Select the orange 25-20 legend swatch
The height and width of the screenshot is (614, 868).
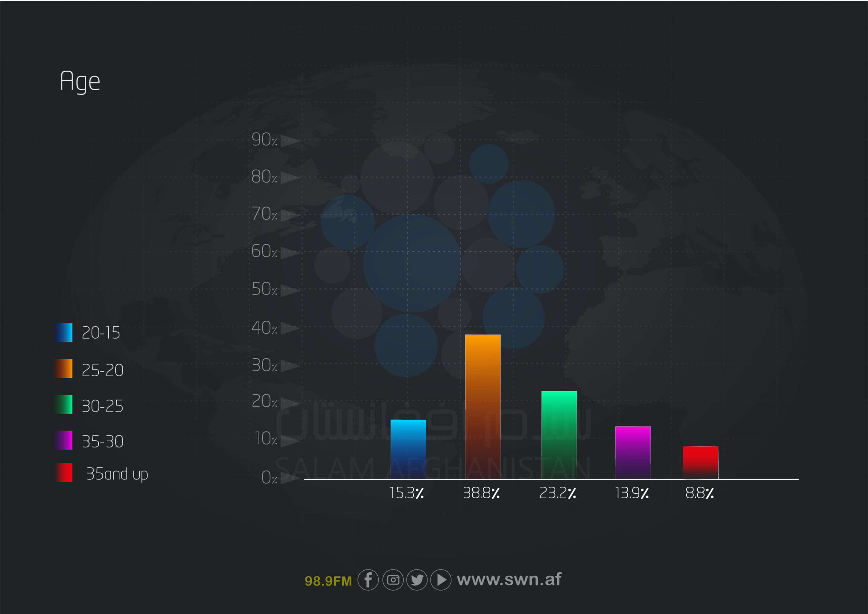(x=63, y=368)
